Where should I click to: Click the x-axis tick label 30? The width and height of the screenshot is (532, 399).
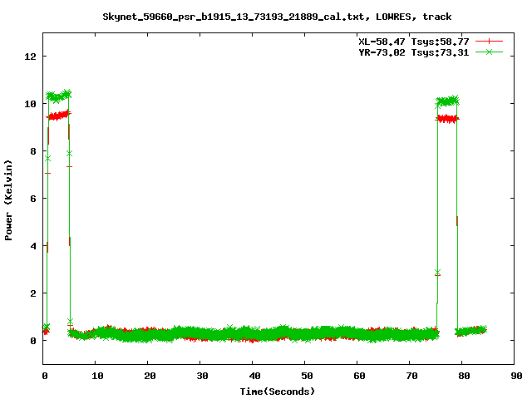[x=202, y=376]
